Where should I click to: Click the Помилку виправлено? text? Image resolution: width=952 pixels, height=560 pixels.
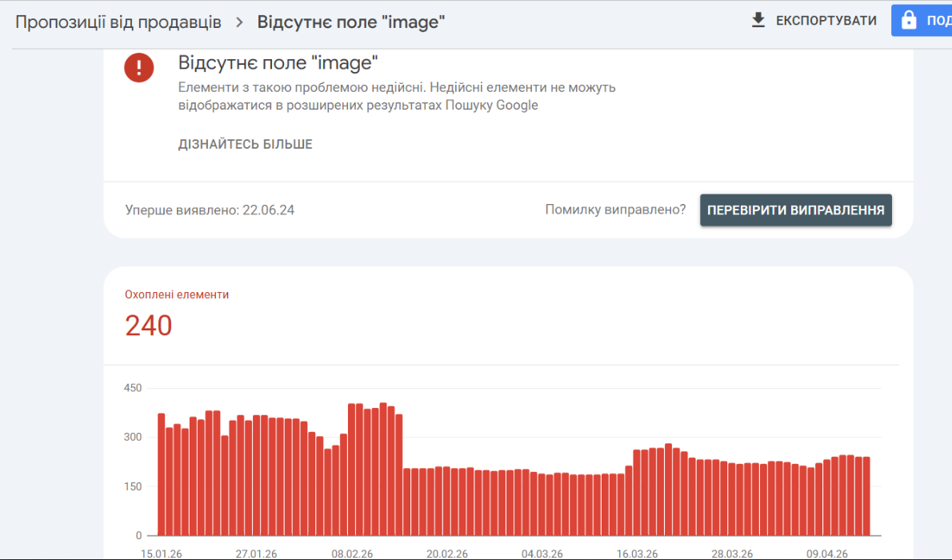pos(615,210)
